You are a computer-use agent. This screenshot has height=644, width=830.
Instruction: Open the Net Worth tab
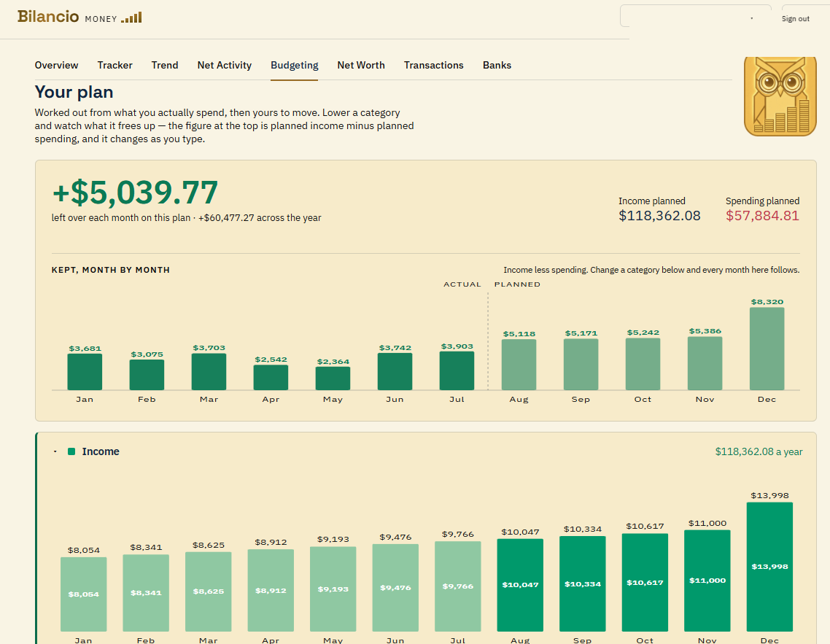pyautogui.click(x=361, y=65)
